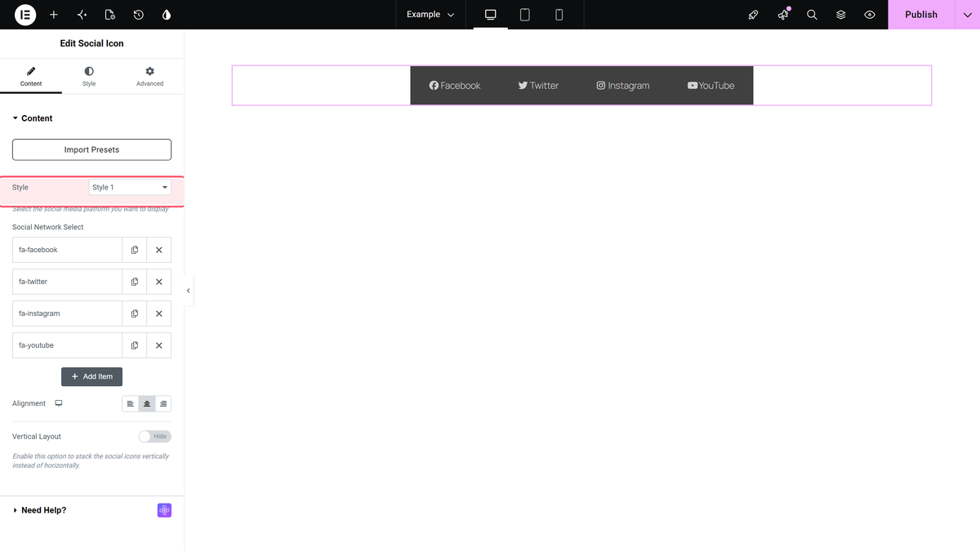Screen dimensions: 980x551
Task: Click the Facebook link in preview
Action: click(455, 86)
